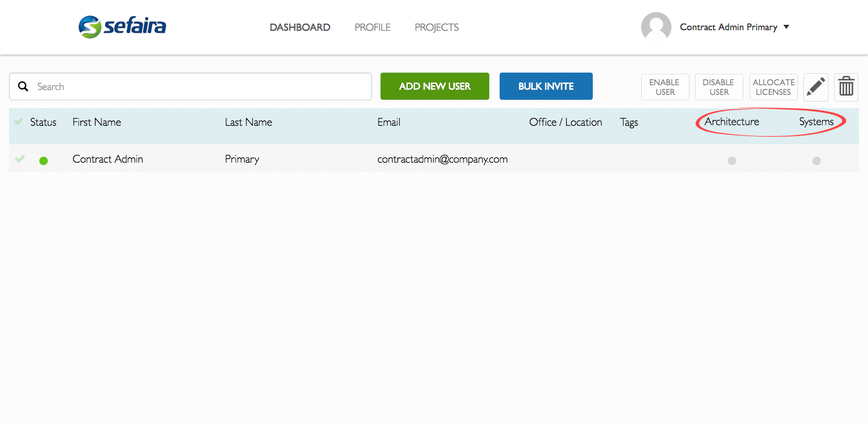Focus the Search input field
The width and height of the screenshot is (868, 424).
191,86
